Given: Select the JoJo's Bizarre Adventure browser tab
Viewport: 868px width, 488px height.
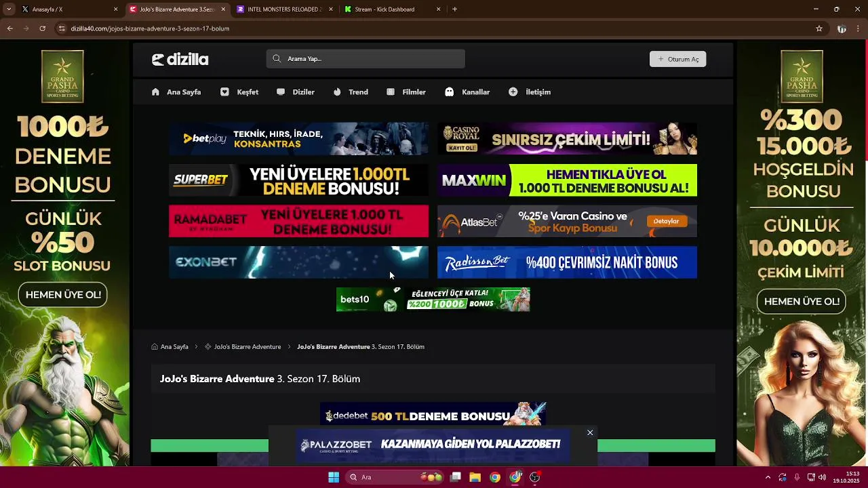Looking at the screenshot, I should [177, 9].
